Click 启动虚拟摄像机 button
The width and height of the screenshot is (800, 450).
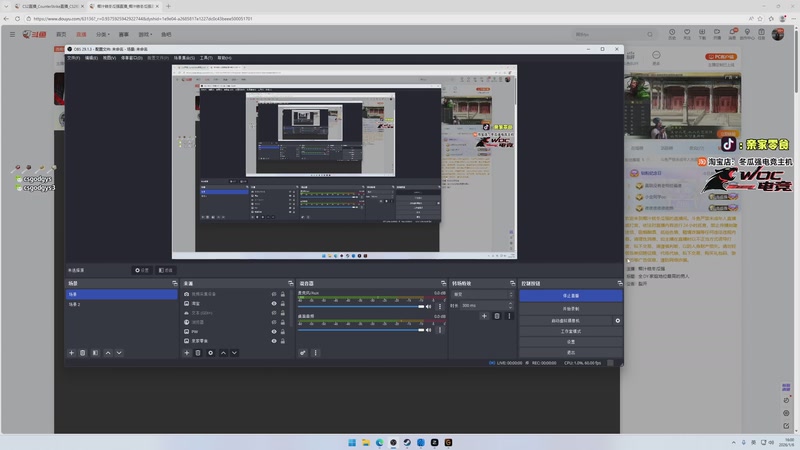tap(565, 321)
